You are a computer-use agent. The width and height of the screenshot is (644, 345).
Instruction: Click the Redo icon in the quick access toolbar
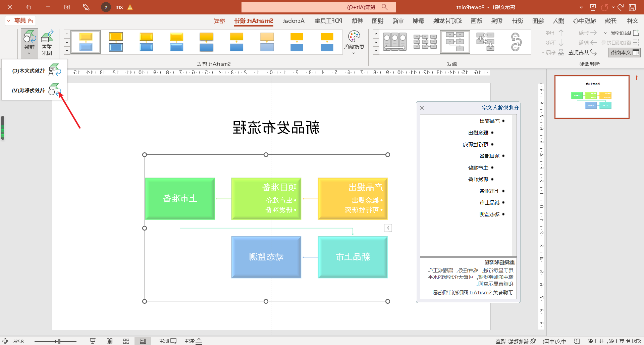click(605, 7)
